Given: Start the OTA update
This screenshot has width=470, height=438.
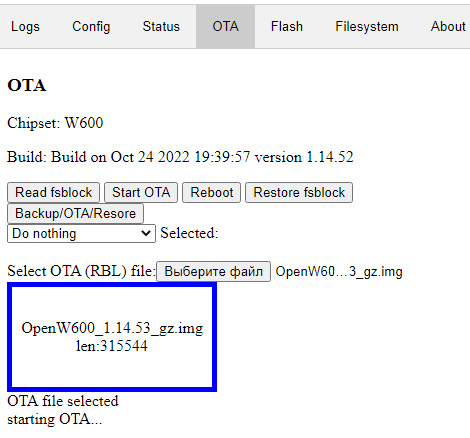Looking at the screenshot, I should (141, 192).
